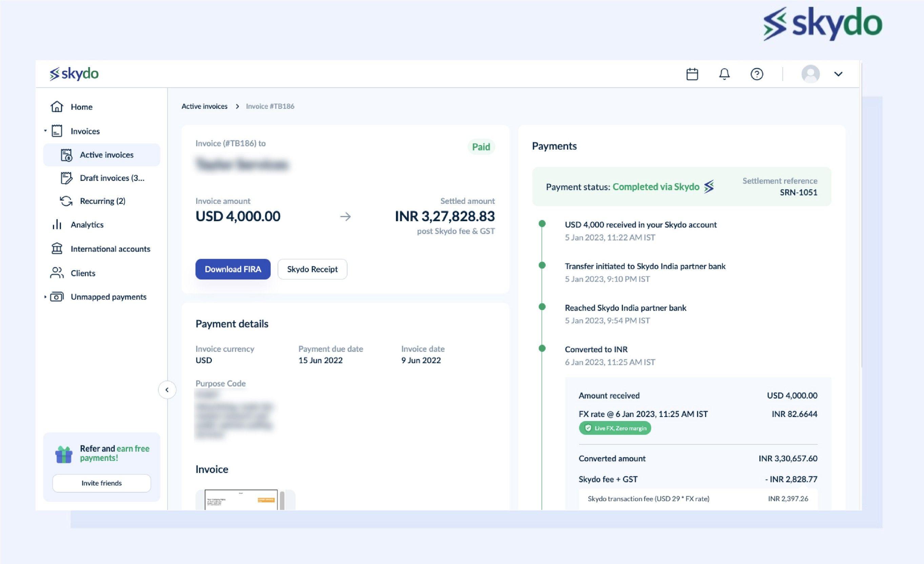Viewport: 924px width, 564px height.
Task: Expand the account dropdown chevron
Action: (x=838, y=74)
